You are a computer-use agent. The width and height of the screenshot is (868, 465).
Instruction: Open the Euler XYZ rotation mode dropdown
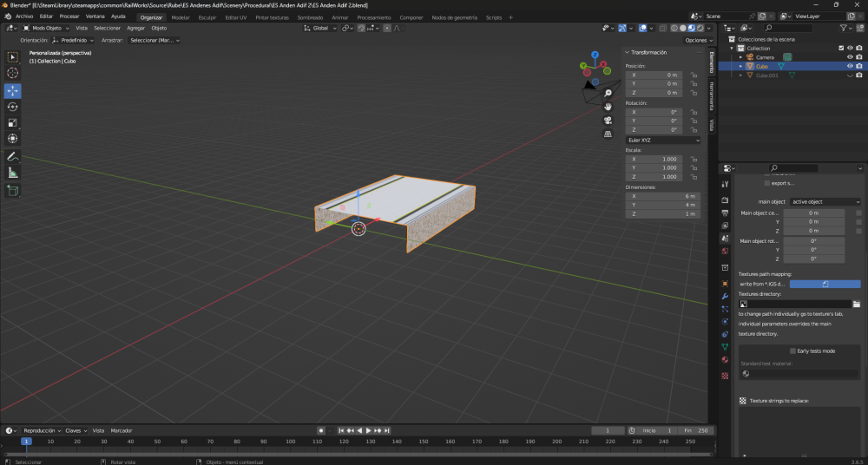click(663, 140)
